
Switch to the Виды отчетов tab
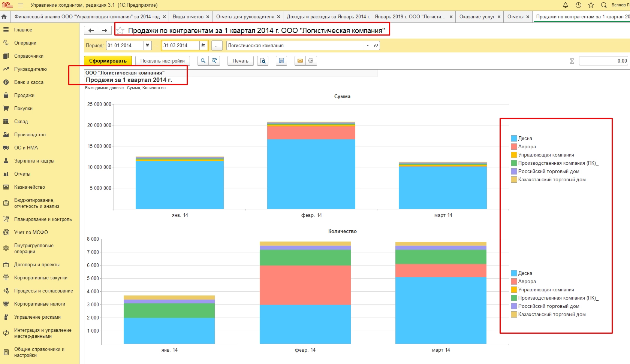(x=188, y=16)
